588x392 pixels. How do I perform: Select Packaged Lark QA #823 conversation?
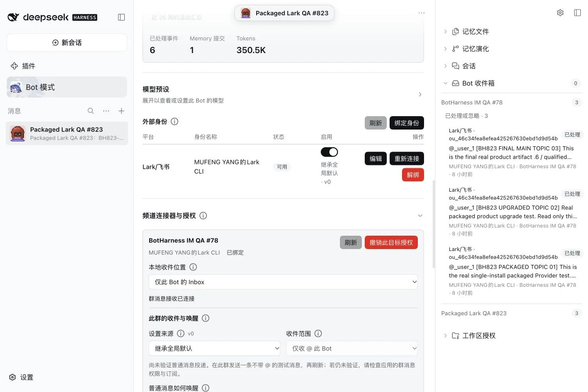(67, 133)
